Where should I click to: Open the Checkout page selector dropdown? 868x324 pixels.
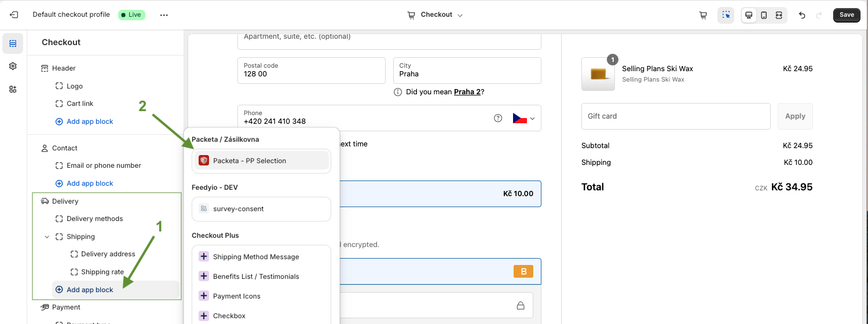point(435,15)
